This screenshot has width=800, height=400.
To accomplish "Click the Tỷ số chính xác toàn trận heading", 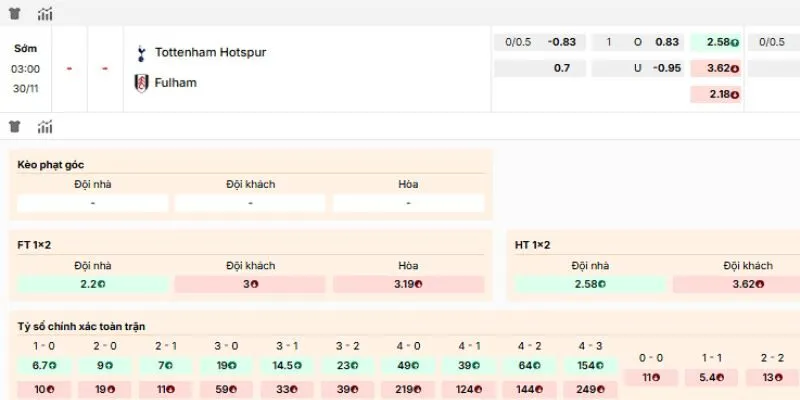I will pos(81,327).
